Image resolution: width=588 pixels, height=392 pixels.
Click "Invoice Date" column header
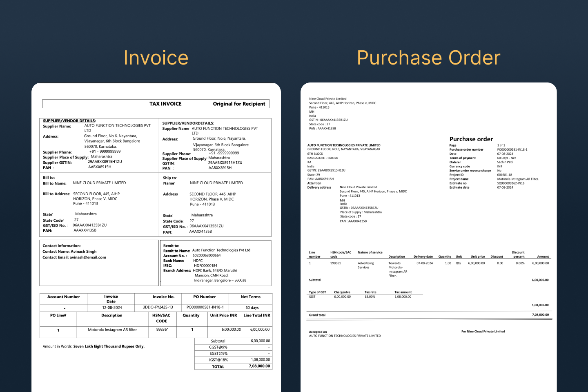point(111,299)
